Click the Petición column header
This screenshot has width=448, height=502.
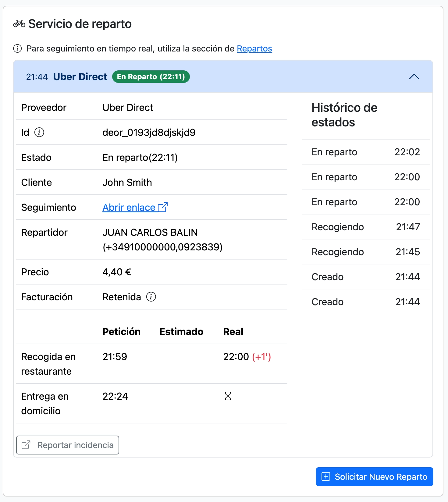coord(121,332)
